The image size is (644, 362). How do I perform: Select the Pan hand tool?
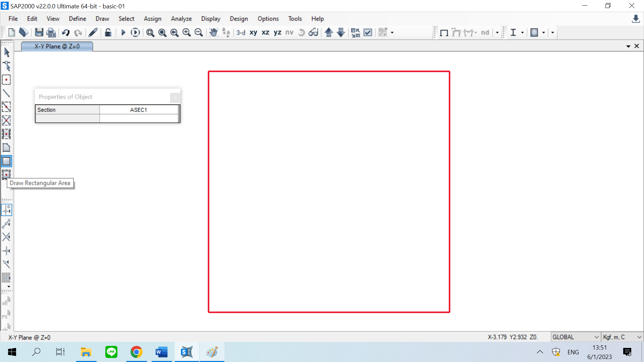pyautogui.click(x=213, y=33)
